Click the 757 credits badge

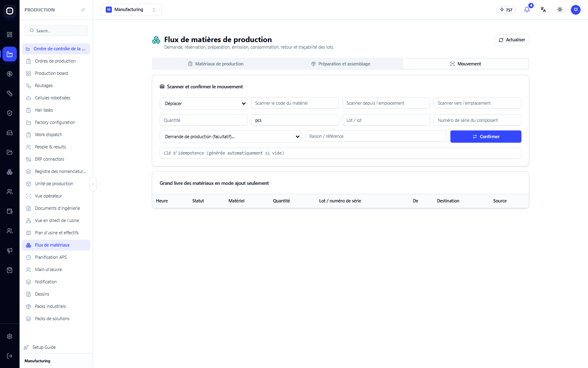[x=506, y=10]
